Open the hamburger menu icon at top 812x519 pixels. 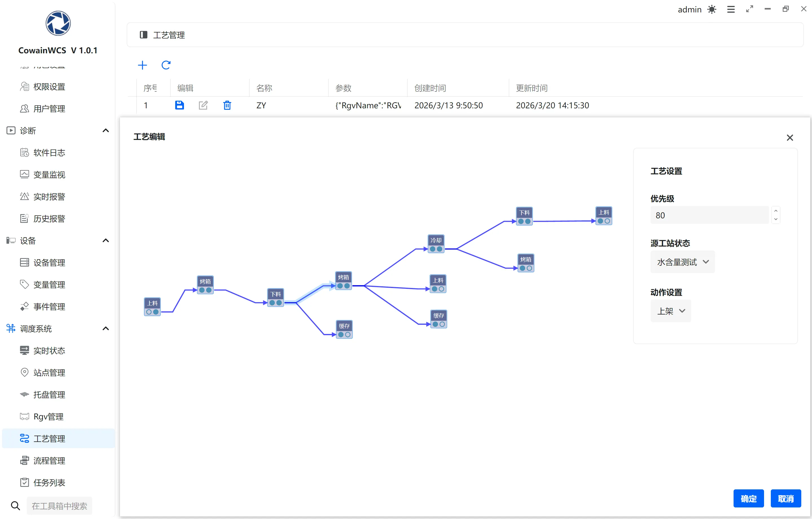pyautogui.click(x=731, y=9)
